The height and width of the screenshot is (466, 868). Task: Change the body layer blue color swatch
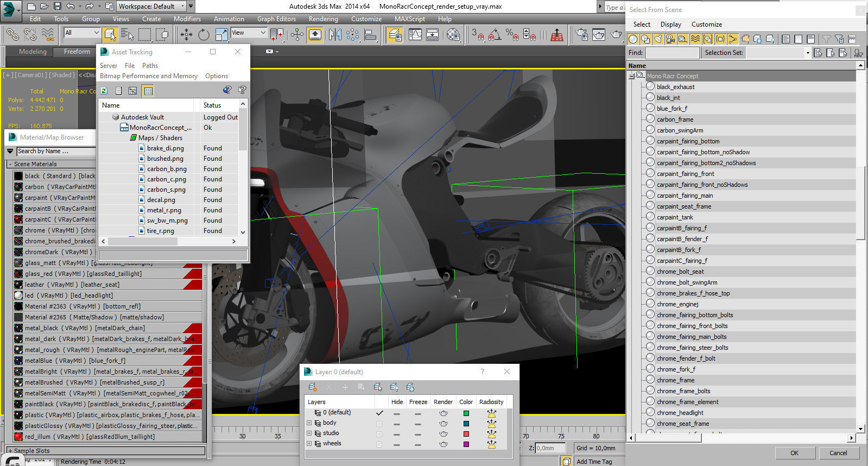(466, 424)
